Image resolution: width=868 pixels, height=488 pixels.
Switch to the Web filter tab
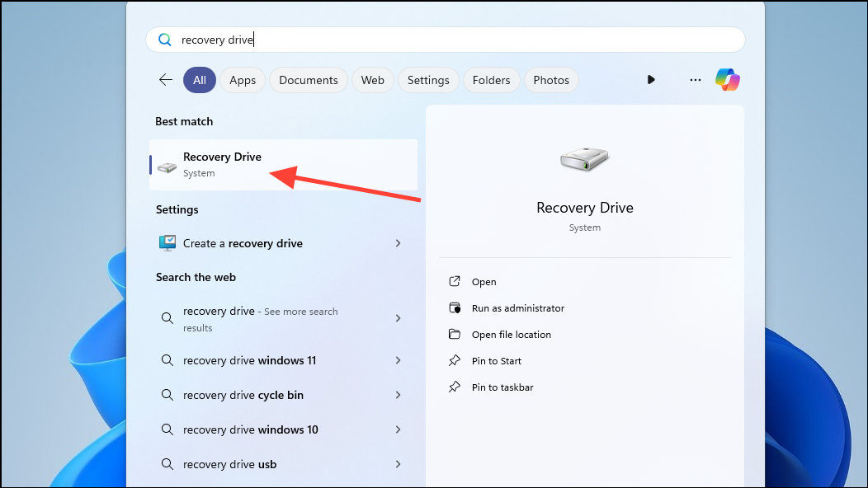click(373, 80)
